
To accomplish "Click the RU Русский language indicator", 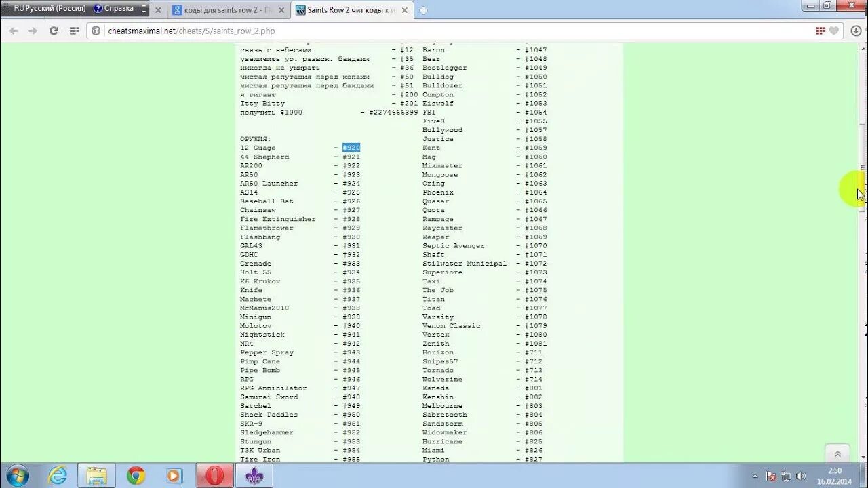I will coord(50,9).
